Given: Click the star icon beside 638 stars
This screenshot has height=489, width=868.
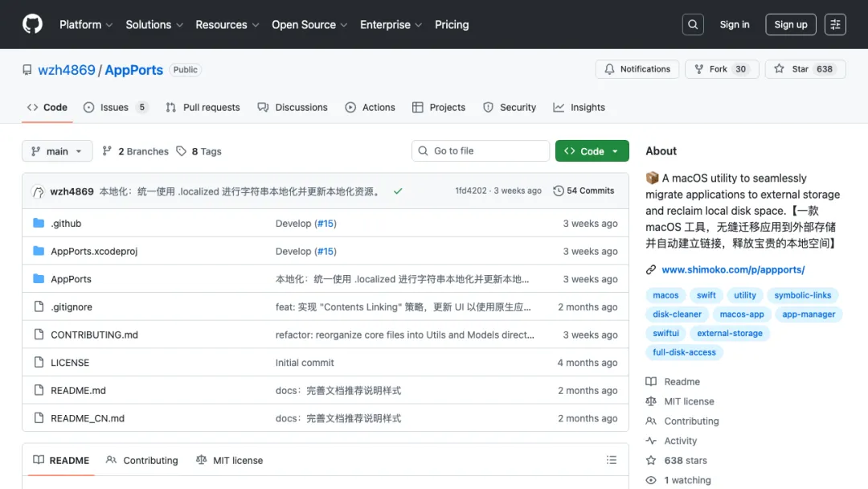Looking at the screenshot, I should pos(651,460).
